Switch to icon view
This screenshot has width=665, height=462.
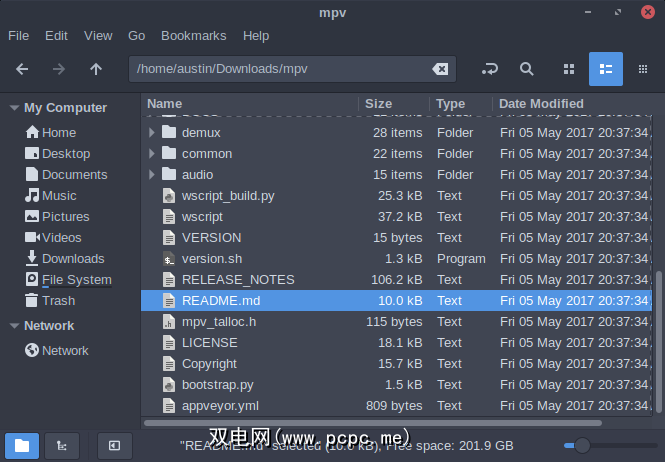(x=569, y=69)
